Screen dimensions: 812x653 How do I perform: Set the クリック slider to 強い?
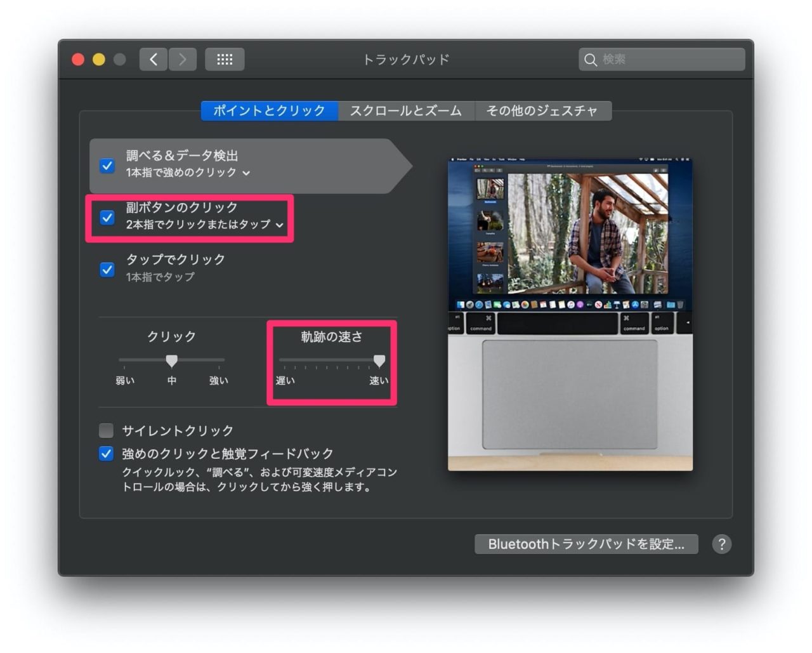[x=219, y=360]
